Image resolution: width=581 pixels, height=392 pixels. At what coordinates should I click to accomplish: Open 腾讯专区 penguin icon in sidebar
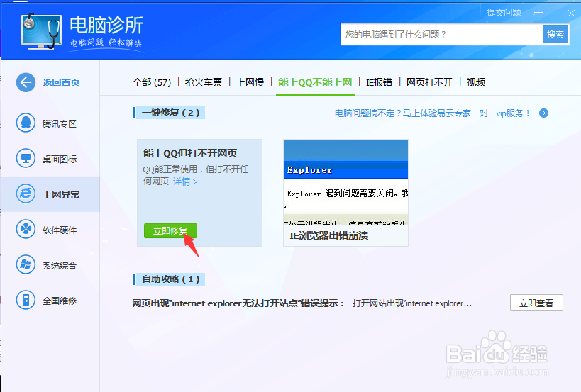click(x=26, y=123)
